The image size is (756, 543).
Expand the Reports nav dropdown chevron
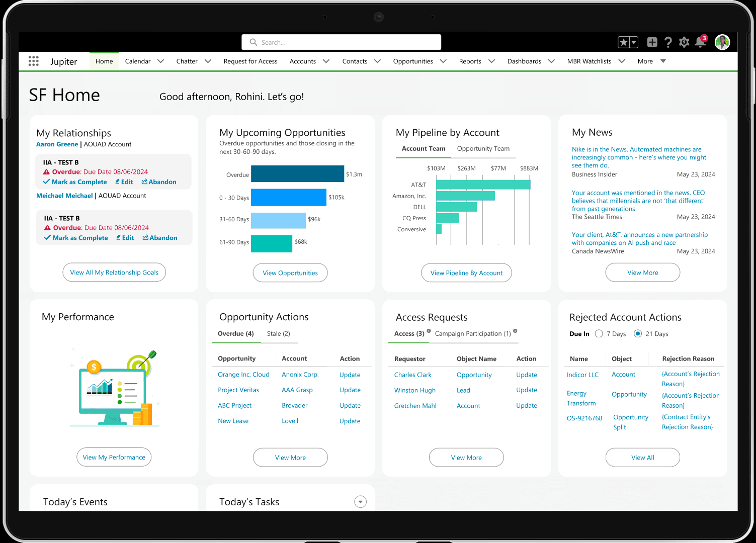point(491,61)
